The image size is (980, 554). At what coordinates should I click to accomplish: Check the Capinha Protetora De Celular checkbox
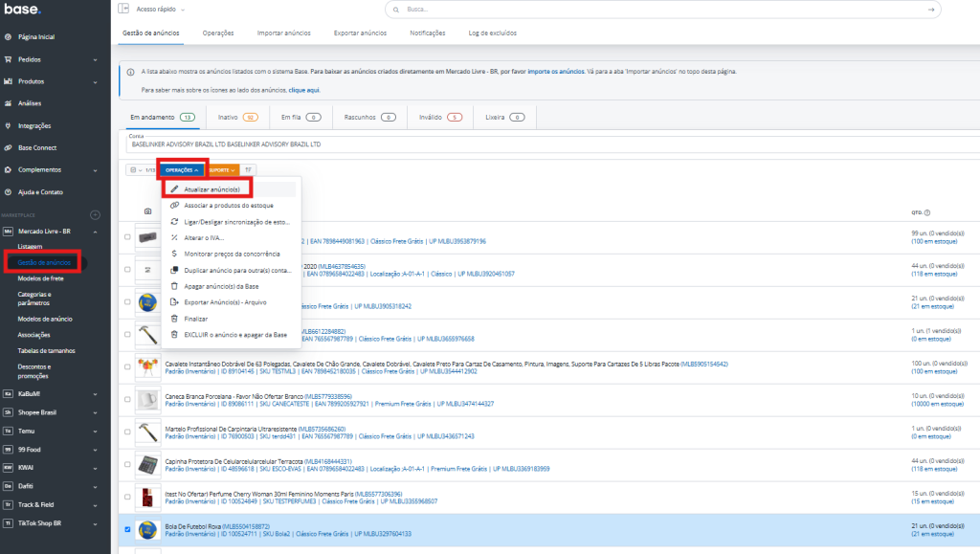[x=127, y=465]
